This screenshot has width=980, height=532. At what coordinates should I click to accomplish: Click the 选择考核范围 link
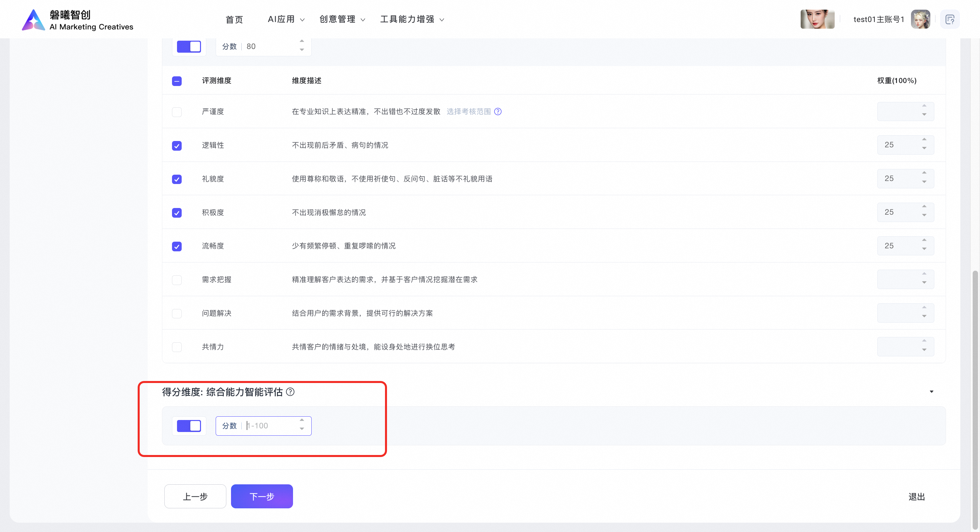click(468, 111)
